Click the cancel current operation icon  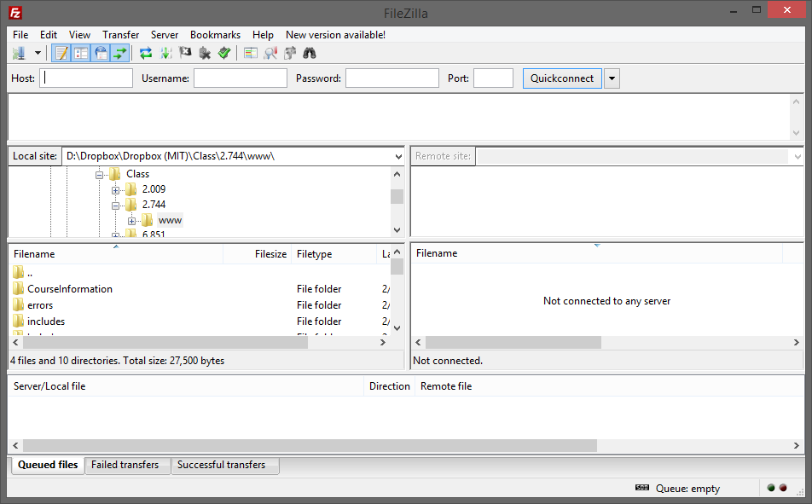[x=185, y=54]
